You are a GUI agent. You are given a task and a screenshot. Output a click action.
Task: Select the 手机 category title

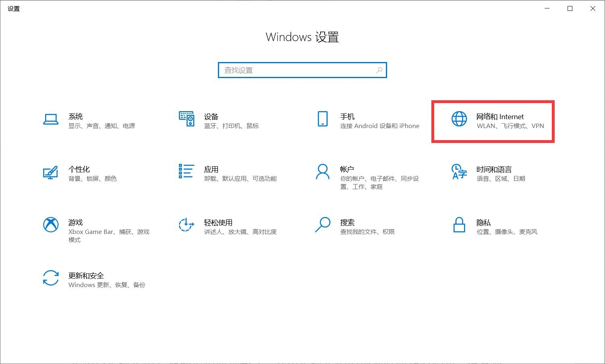[x=347, y=116]
